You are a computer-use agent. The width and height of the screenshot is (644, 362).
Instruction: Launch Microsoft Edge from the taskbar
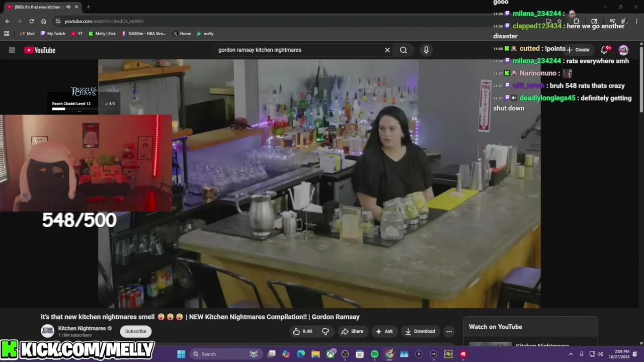click(x=301, y=354)
